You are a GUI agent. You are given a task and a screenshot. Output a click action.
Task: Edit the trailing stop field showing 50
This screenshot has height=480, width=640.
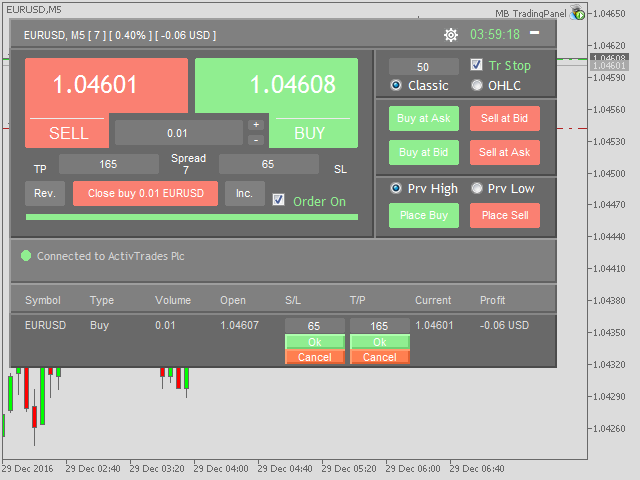[423, 67]
